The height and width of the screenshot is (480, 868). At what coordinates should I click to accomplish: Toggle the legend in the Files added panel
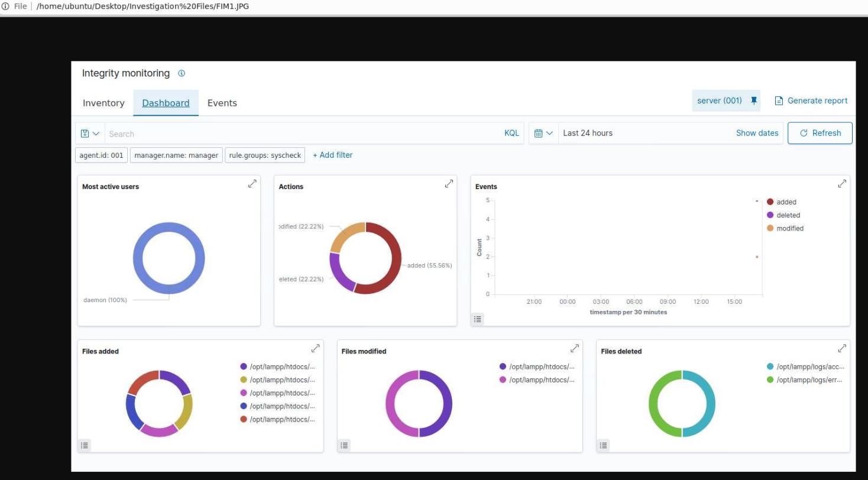[85, 445]
